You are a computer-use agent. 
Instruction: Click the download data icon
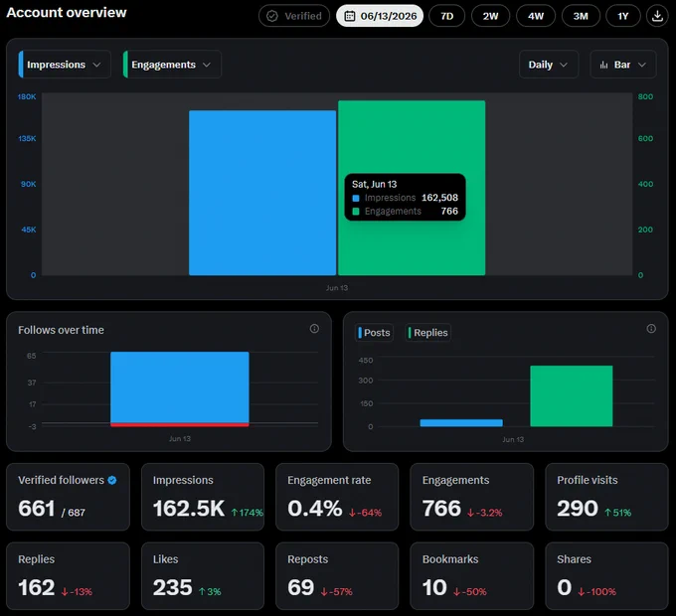(x=657, y=16)
